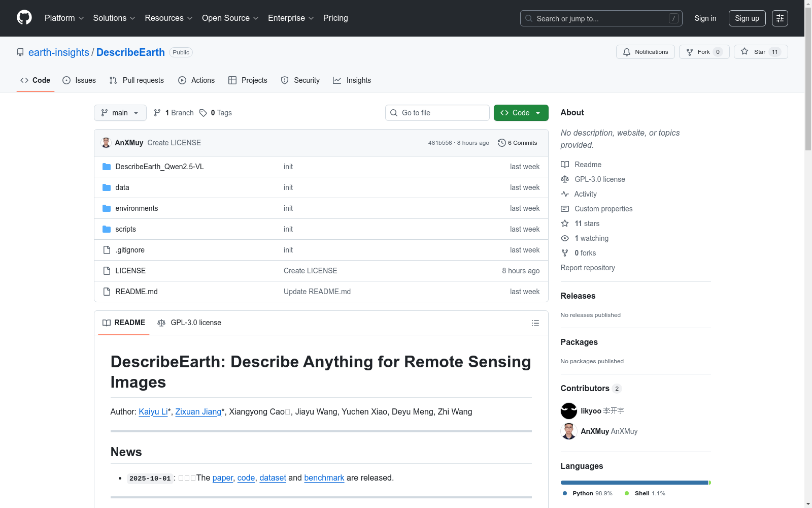
Task: Open the earth-insights organization link
Action: [59, 52]
